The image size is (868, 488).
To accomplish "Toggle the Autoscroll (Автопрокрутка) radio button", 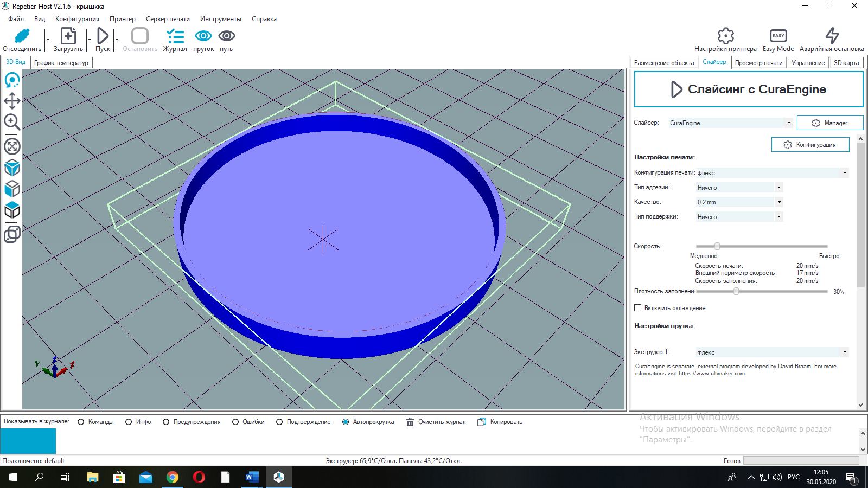I will pyautogui.click(x=346, y=422).
